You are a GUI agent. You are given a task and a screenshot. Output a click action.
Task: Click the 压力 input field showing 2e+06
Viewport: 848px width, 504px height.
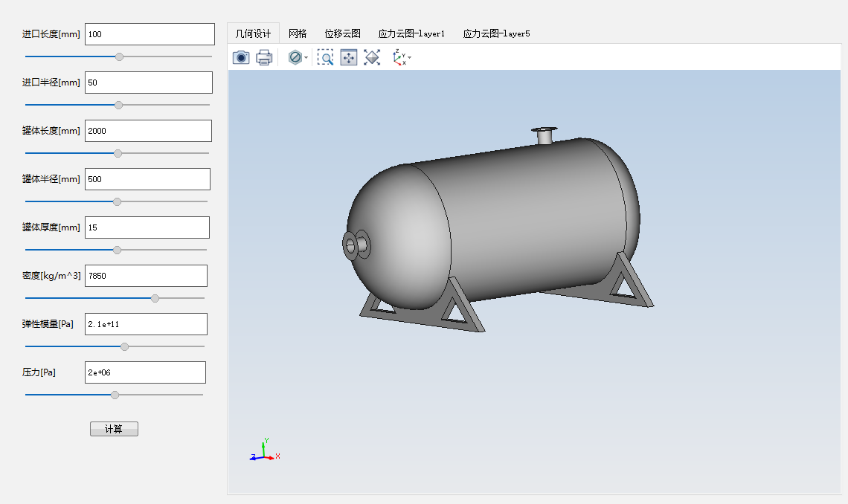point(146,372)
